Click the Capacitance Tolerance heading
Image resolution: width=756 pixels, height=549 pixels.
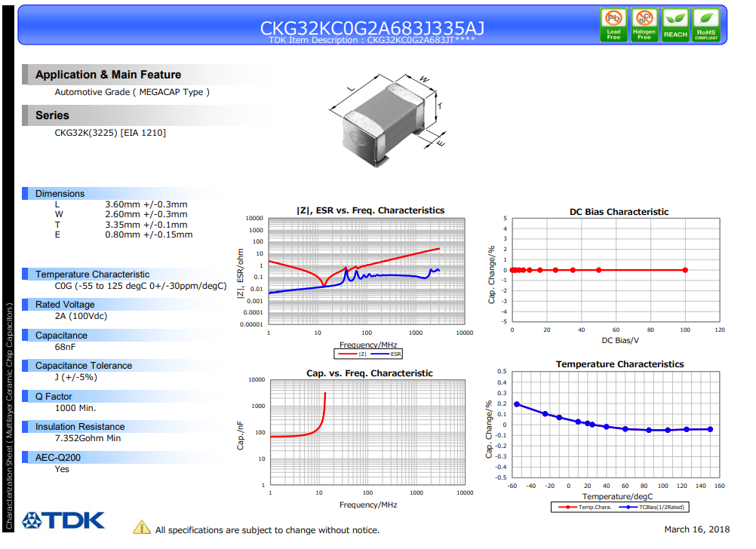coord(84,366)
